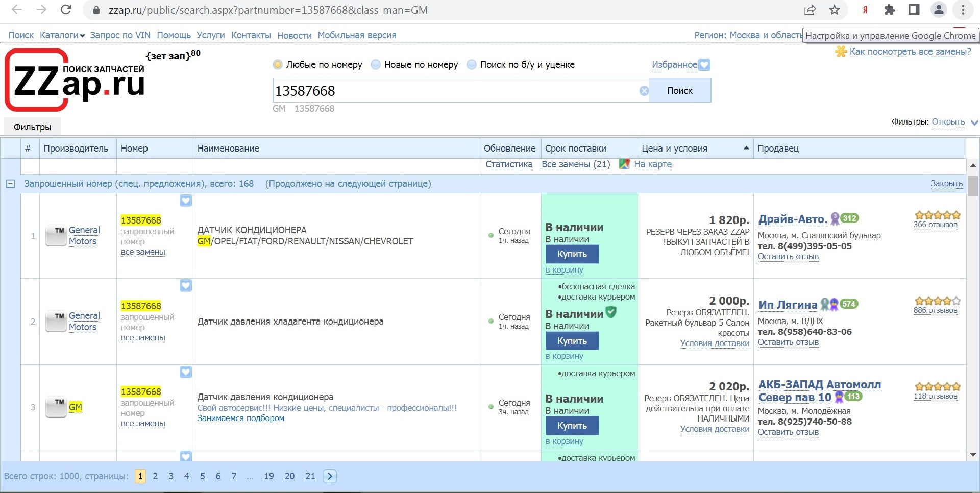Bookmark this page with the star icon

point(835,10)
